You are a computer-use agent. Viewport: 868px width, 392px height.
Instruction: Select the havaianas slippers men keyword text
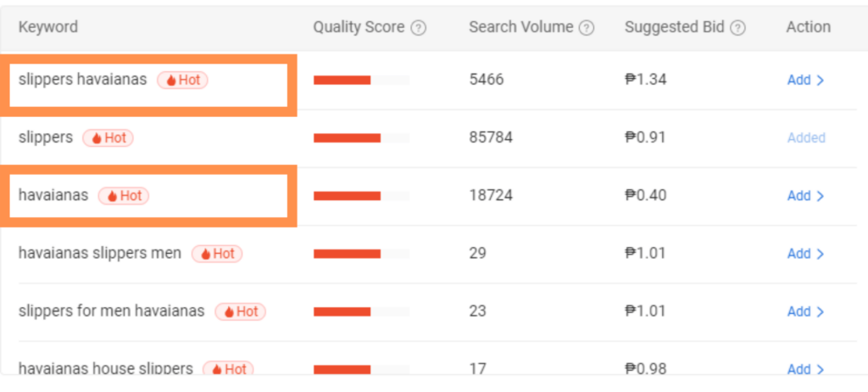[100, 254]
